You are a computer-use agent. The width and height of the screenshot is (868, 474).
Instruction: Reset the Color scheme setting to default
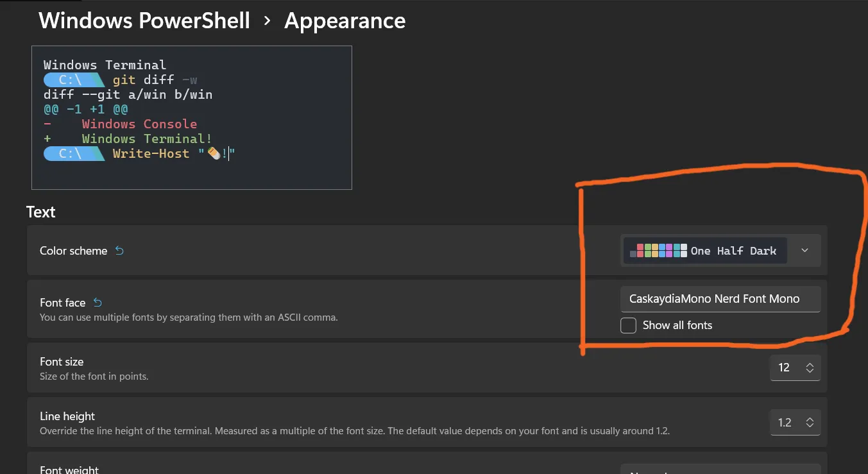pyautogui.click(x=119, y=251)
